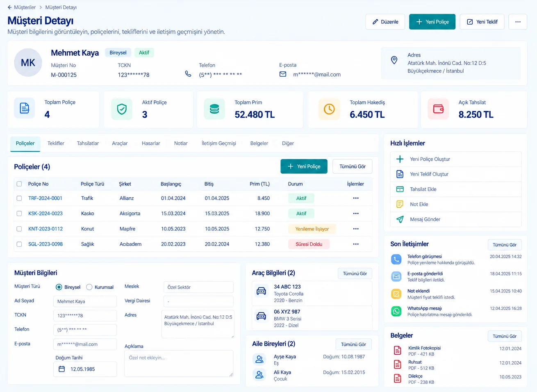
Task: Click the Düzenle button
Action: pyautogui.click(x=385, y=22)
